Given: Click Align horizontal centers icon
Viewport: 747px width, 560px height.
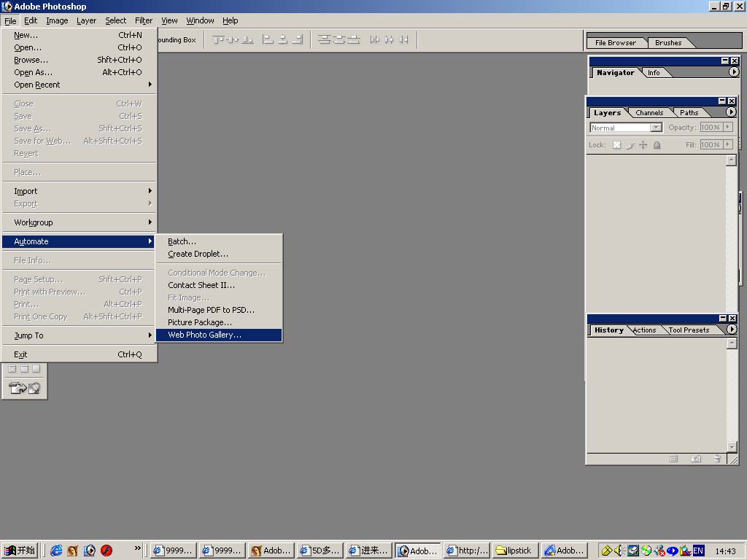Looking at the screenshot, I should (x=283, y=39).
